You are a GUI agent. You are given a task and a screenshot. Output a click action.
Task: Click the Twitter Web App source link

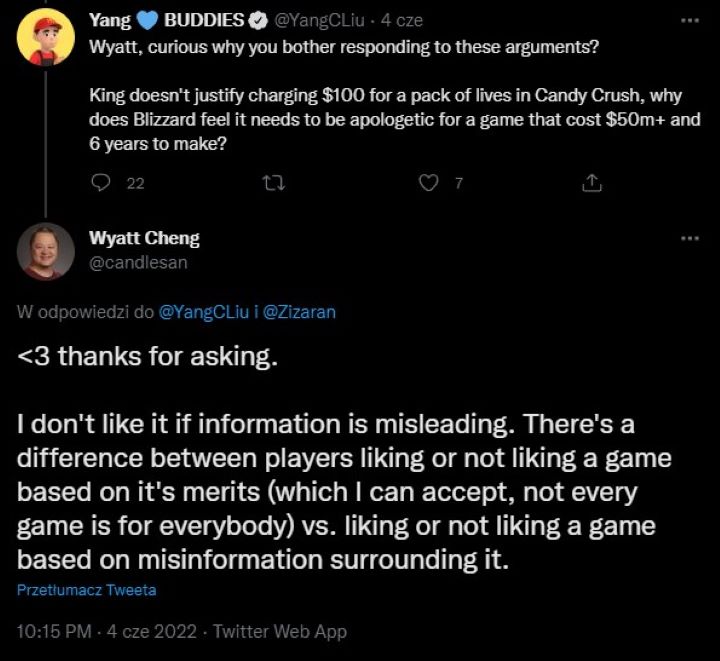tap(281, 631)
